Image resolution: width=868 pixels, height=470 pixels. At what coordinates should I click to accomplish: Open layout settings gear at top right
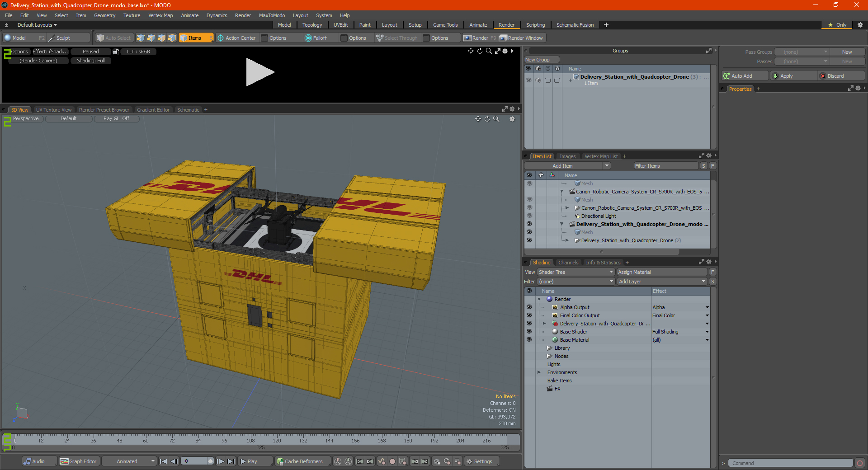click(860, 25)
